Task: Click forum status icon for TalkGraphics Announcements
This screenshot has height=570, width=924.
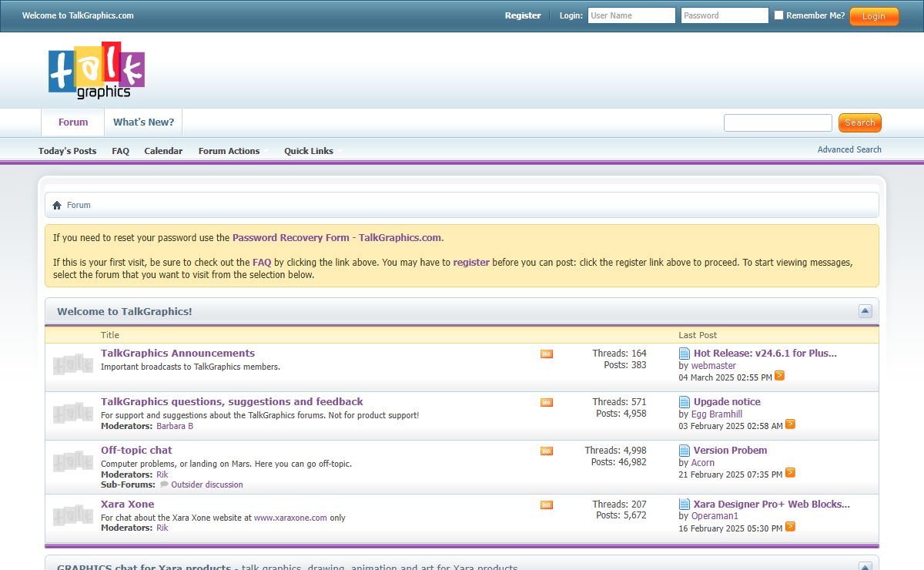Action: point(73,364)
